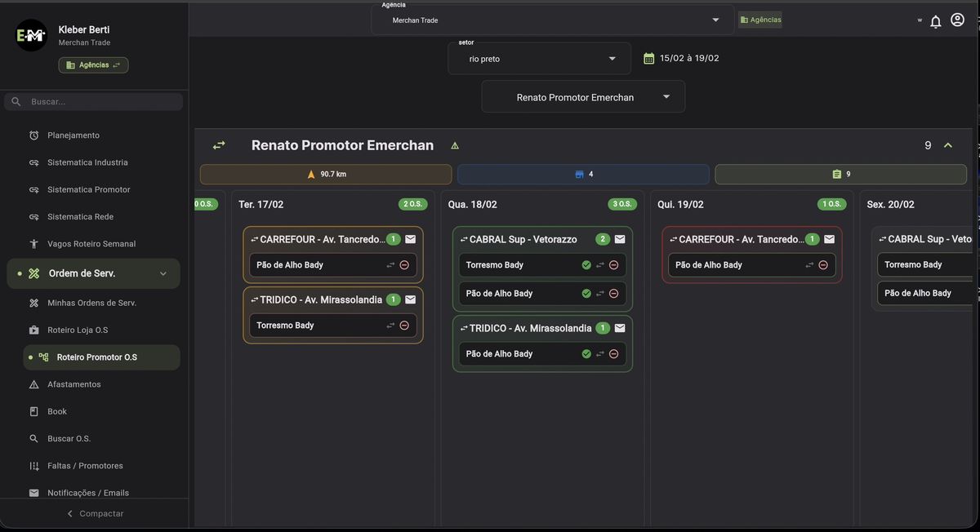The width and height of the screenshot is (980, 532).
Task: Click the envelope icon on Tuesday's TRIDICO card
Action: click(x=410, y=299)
